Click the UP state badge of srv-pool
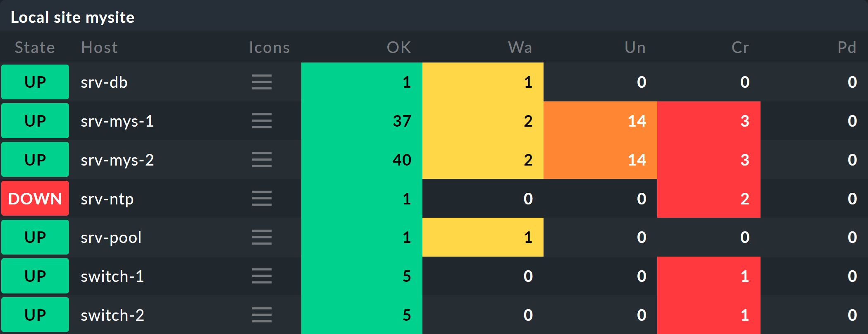The image size is (868, 334). [x=35, y=237]
